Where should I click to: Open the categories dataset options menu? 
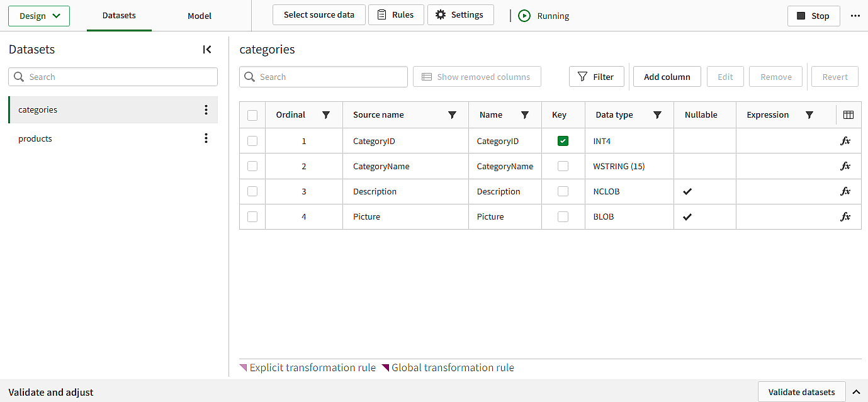click(206, 110)
